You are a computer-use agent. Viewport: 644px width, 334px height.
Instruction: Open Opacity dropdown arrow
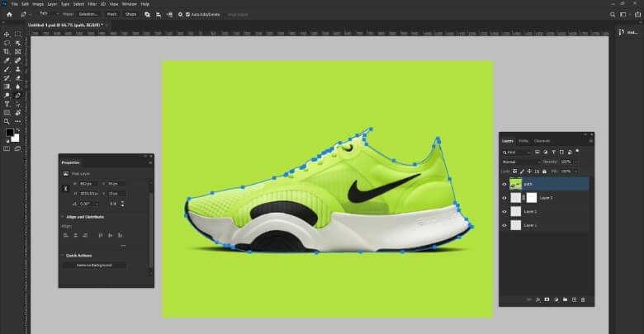click(x=575, y=162)
